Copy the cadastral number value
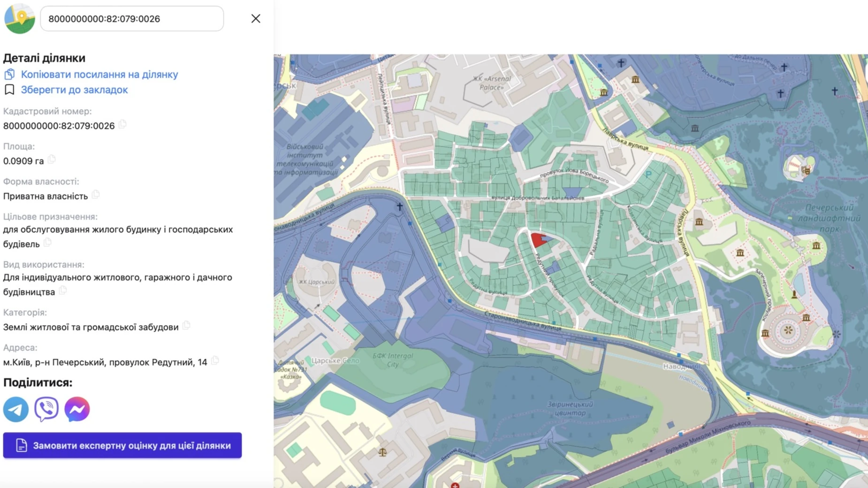The width and height of the screenshot is (868, 488). pyautogui.click(x=123, y=124)
